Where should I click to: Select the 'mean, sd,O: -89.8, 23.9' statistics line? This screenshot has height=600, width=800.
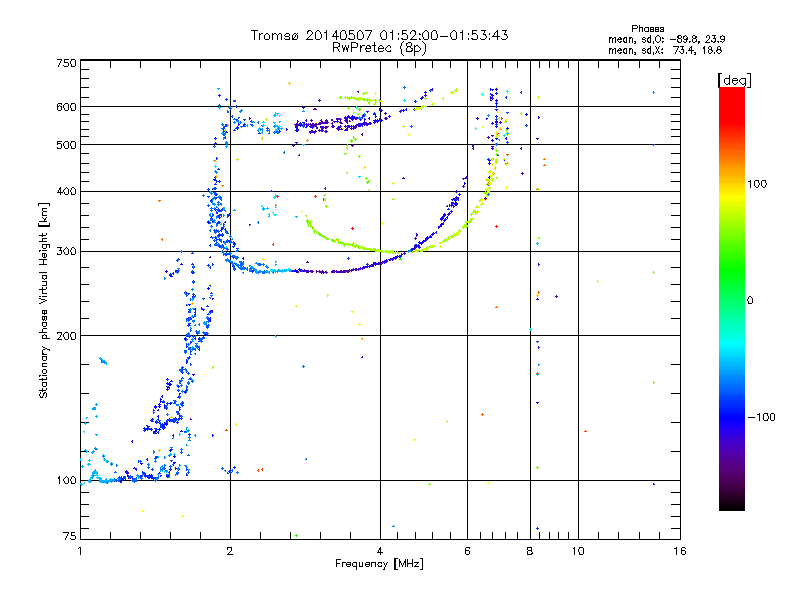666,39
